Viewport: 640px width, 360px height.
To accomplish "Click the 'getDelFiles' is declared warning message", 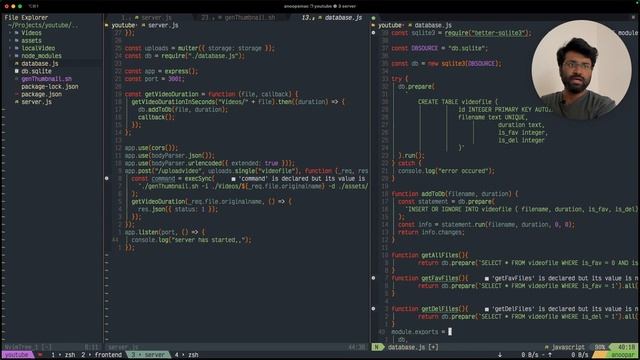I will tap(562, 309).
